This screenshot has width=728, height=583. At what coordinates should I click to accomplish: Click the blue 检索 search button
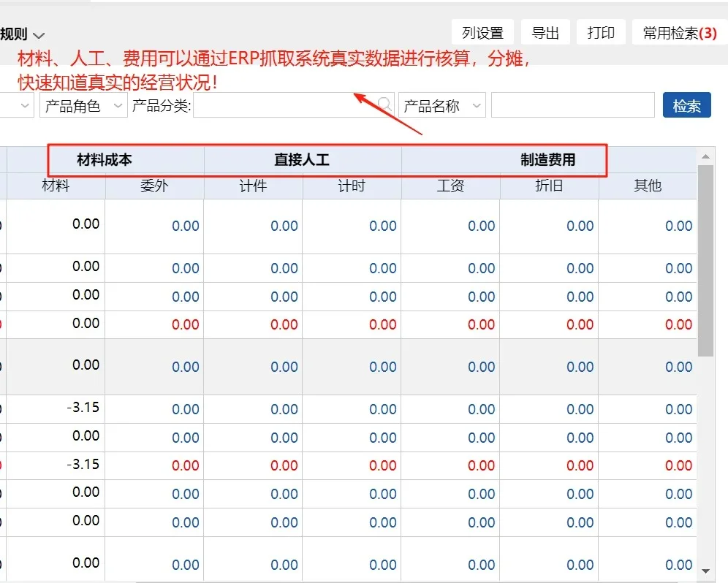(x=686, y=104)
